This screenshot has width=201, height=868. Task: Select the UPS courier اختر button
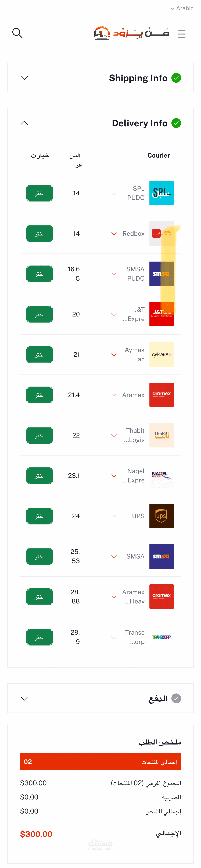(x=40, y=516)
